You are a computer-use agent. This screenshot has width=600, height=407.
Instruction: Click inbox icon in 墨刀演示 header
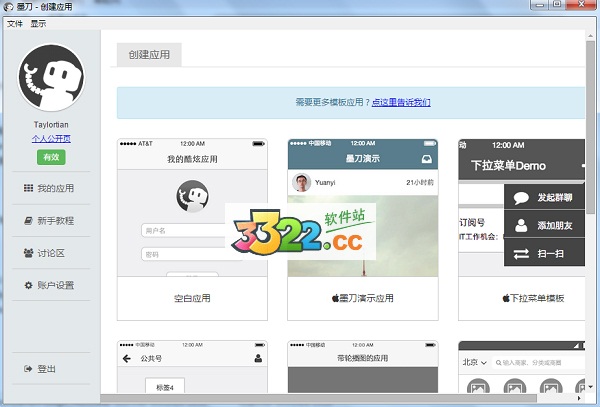pyautogui.click(x=427, y=158)
